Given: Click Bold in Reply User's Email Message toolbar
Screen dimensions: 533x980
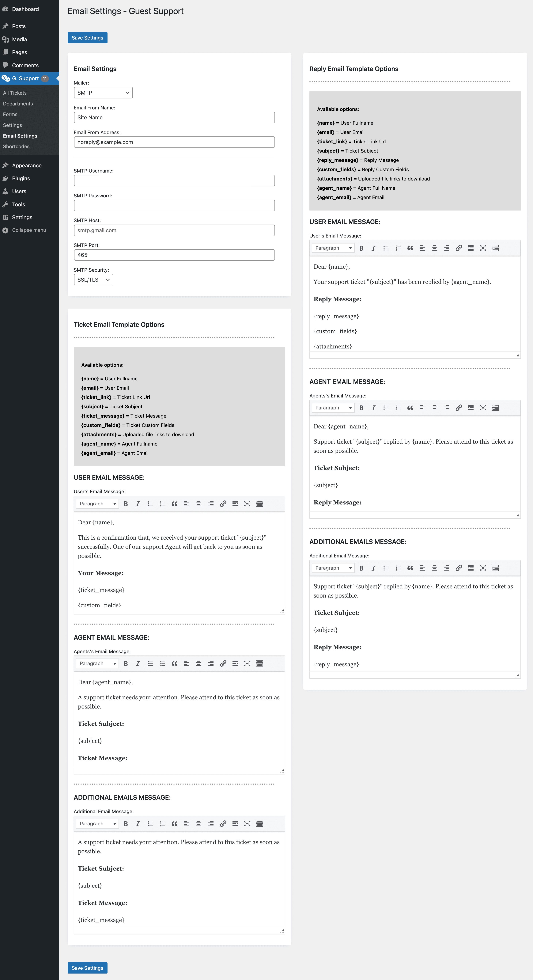Looking at the screenshot, I should point(361,248).
